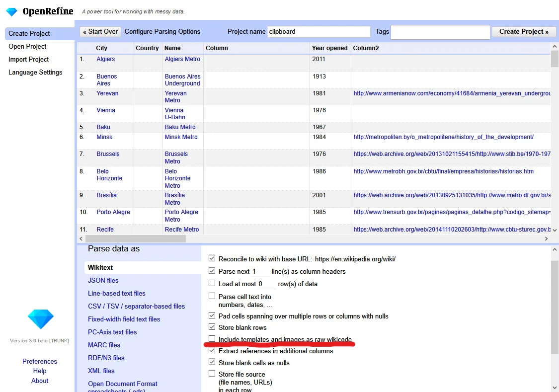The image size is (559, 392).
Task: Focus the Project name field
Action: 319,32
